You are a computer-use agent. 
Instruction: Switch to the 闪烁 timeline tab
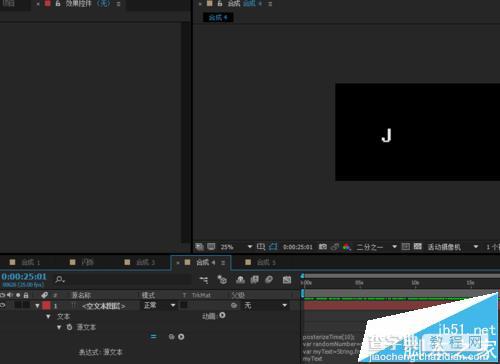pyautogui.click(x=82, y=262)
